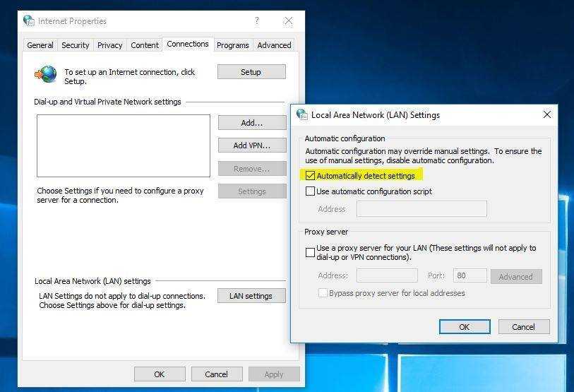Click the globe icon beside the Setup text
The image size is (574, 392).
click(47, 75)
